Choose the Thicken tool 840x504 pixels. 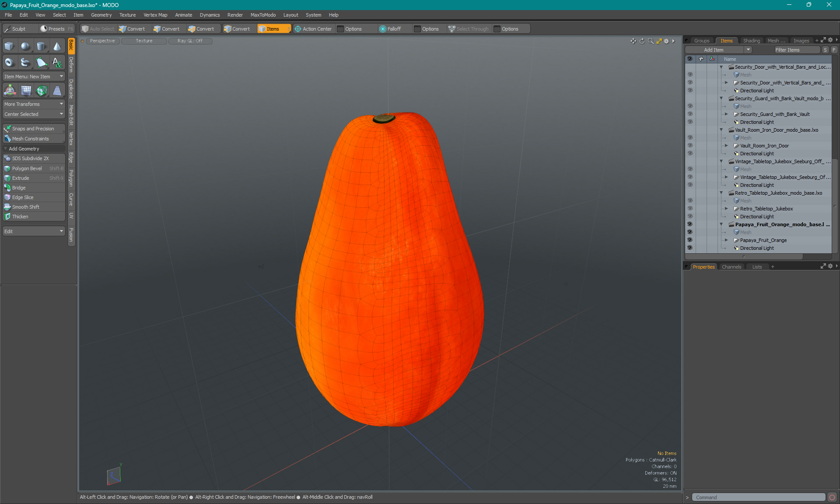click(x=34, y=217)
